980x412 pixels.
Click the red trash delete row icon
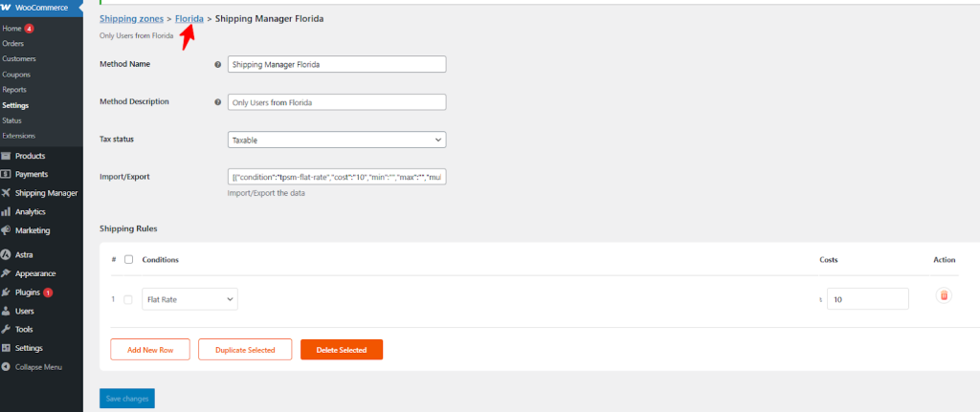[944, 295]
